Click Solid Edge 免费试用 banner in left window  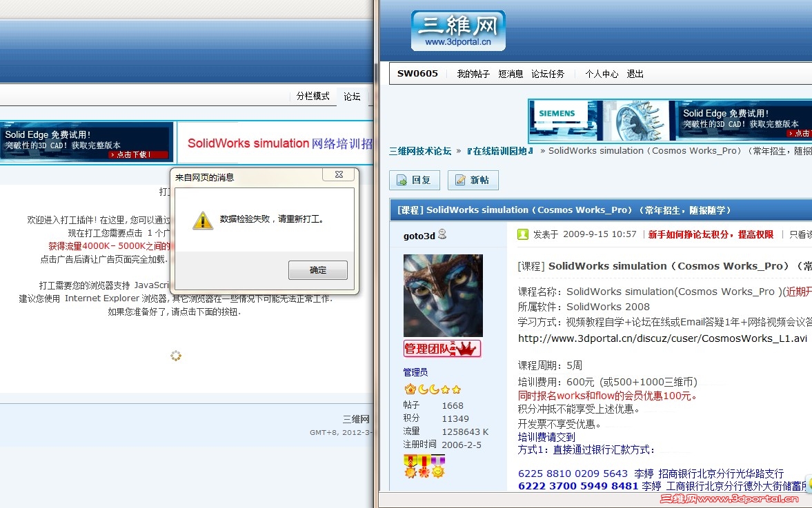tap(86, 141)
